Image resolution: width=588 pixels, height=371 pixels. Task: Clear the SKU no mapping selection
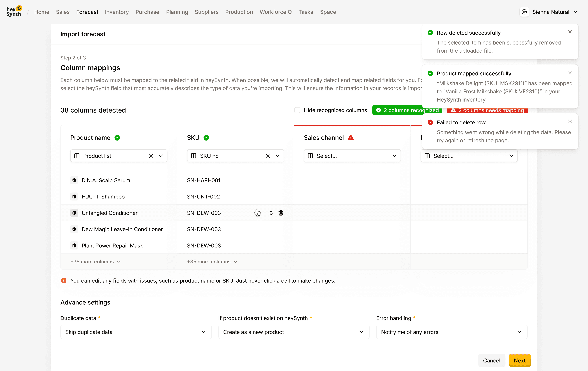pos(268,156)
